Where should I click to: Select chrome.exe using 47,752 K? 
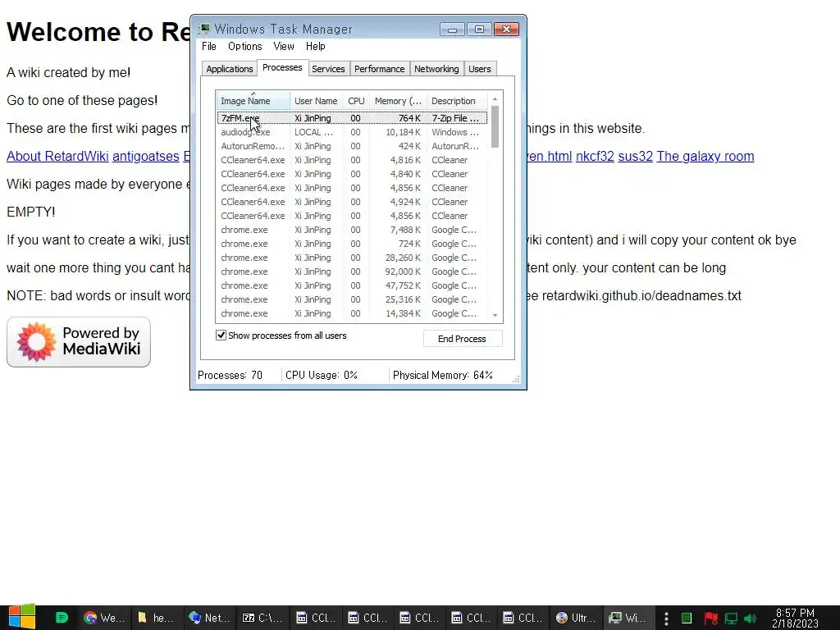(352, 285)
